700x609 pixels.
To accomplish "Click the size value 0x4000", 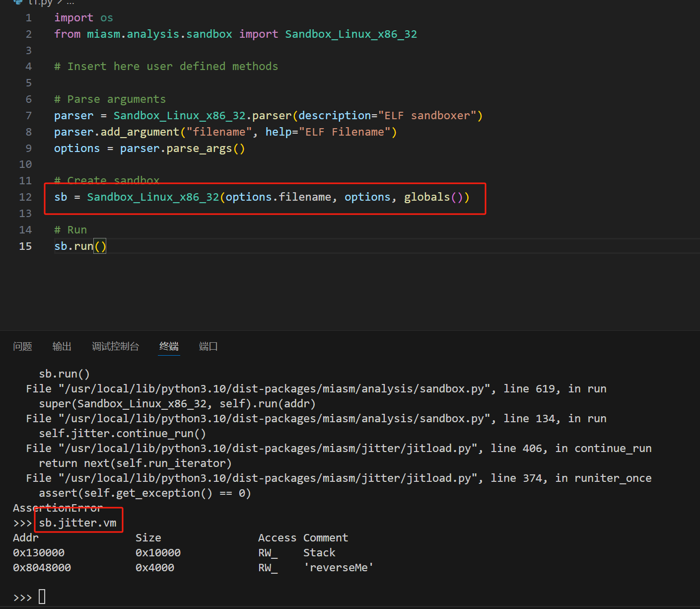I will (x=155, y=568).
